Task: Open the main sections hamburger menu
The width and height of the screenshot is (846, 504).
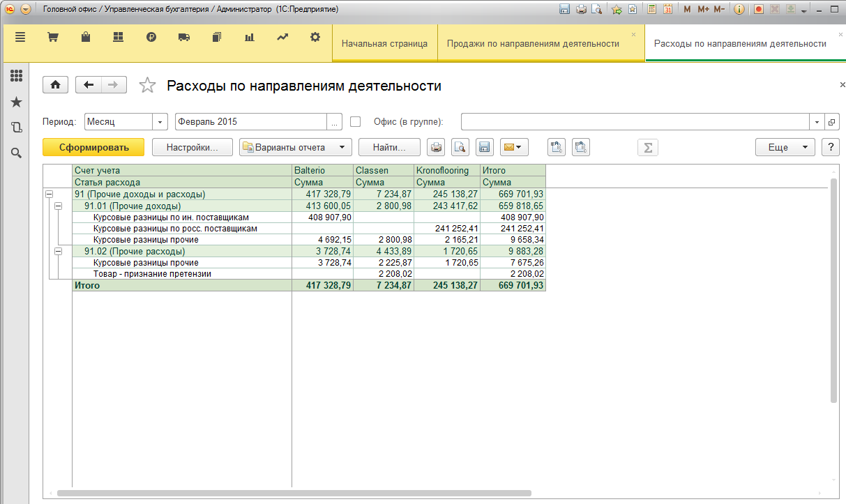Action: click(20, 38)
